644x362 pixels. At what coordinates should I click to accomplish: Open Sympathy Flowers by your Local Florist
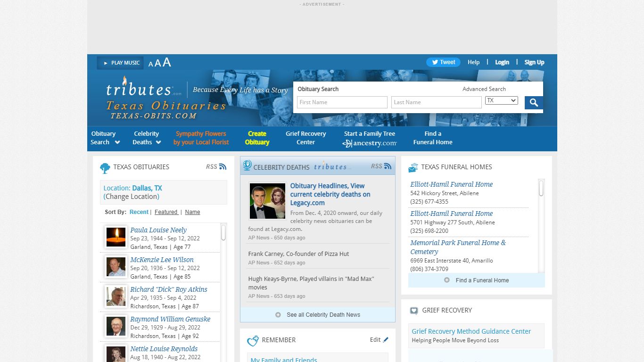(x=201, y=138)
